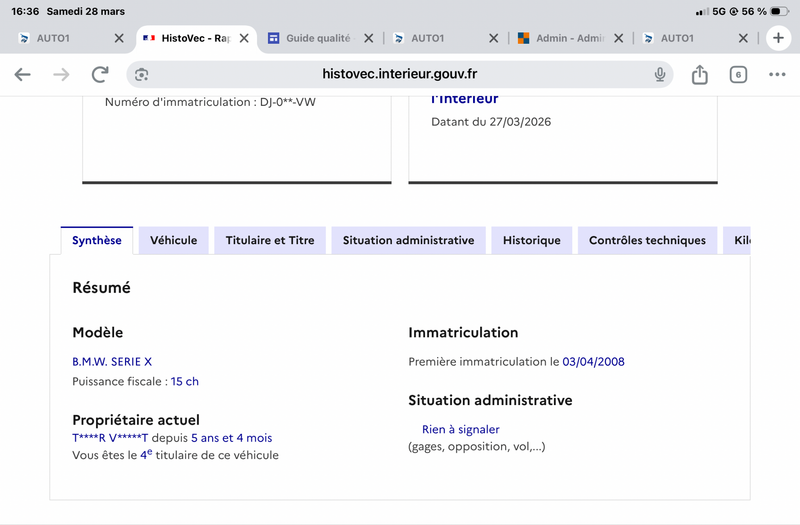Screen dimensions: 800x525
Task: Switch to the Guide qualité browser tab
Action: (x=318, y=38)
